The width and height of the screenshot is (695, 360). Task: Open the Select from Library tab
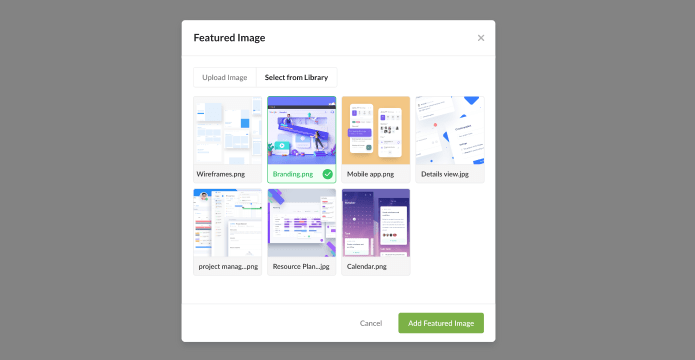(x=297, y=78)
